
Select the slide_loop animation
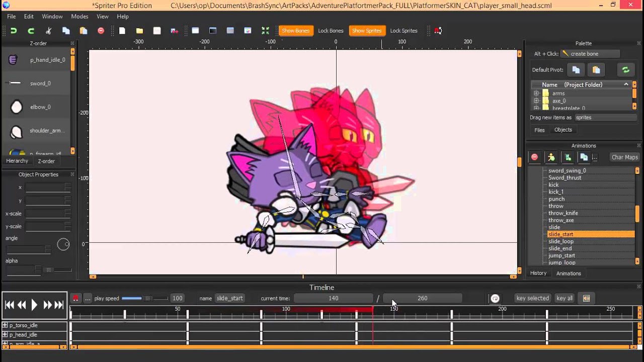coord(560,241)
